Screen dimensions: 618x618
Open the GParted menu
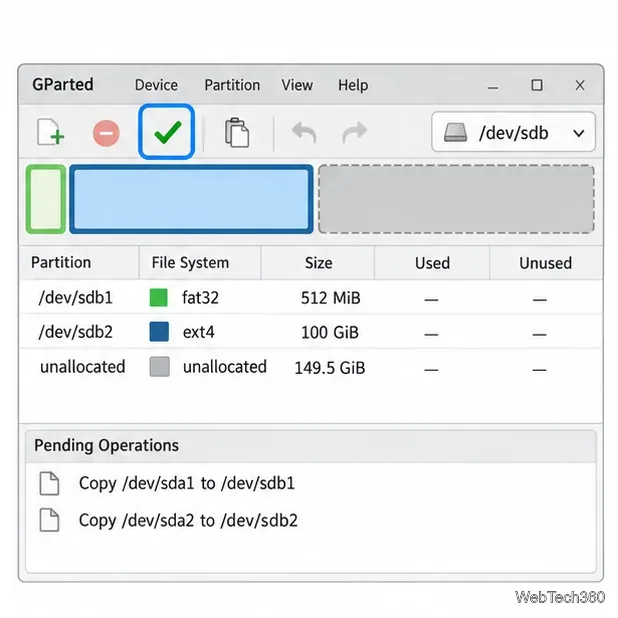pos(63,84)
